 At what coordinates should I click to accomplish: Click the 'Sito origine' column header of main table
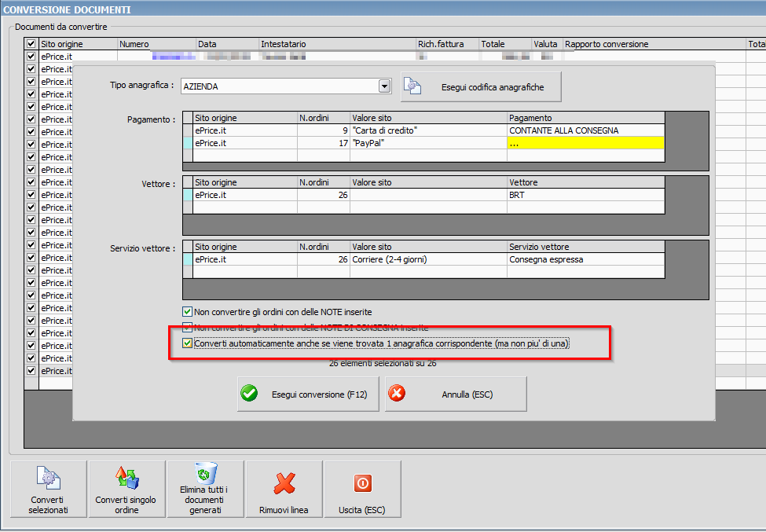coord(78,44)
